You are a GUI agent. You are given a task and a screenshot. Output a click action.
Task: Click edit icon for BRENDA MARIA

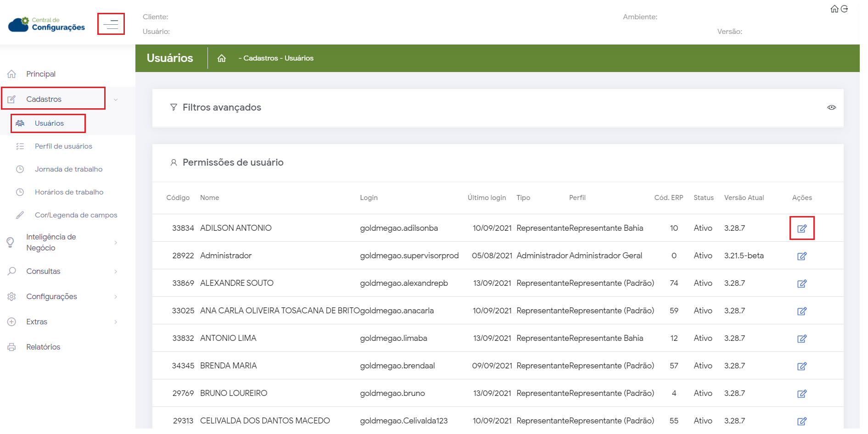coord(801,366)
